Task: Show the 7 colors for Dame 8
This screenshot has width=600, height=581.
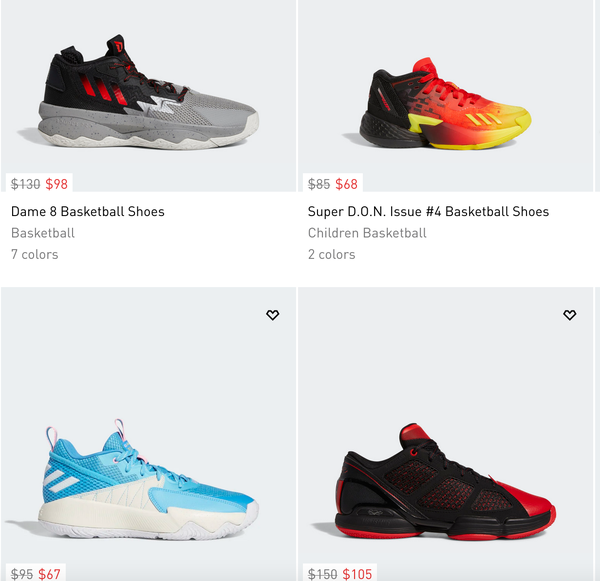Action: click(x=34, y=255)
